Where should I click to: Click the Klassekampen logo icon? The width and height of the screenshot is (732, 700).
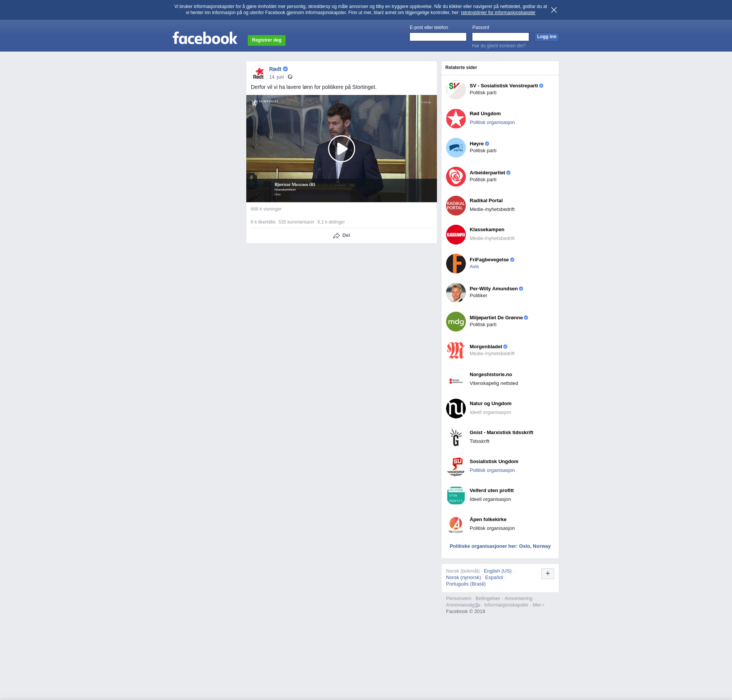pos(456,235)
